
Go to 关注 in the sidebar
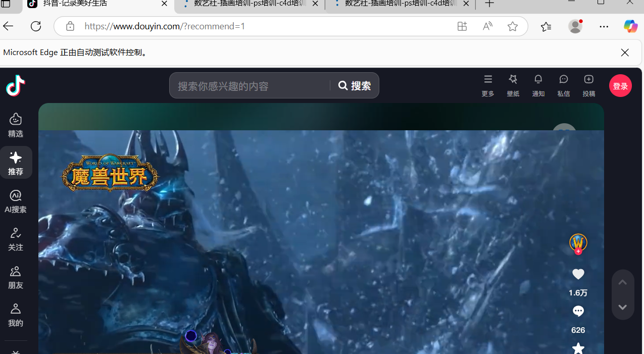(16, 238)
